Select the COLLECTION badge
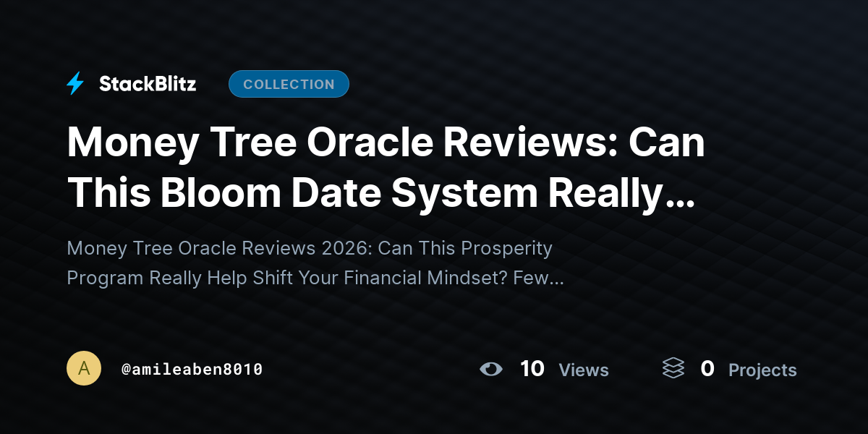This screenshot has width=868, height=434. coord(289,84)
